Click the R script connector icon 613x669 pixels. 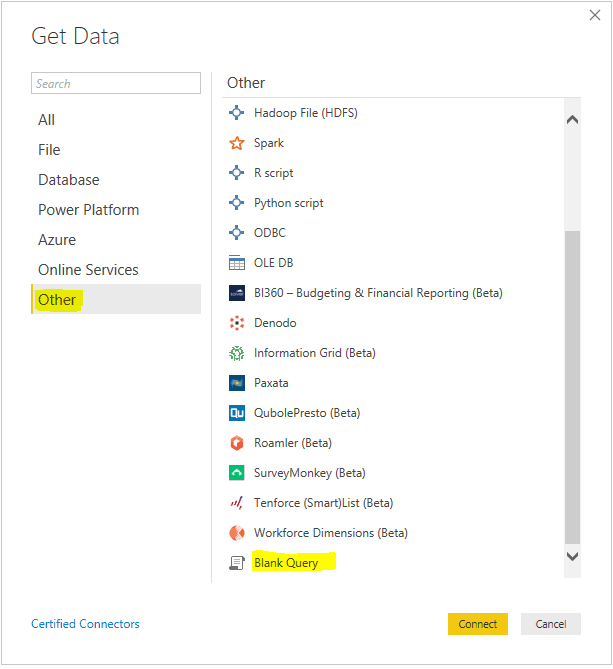236,173
